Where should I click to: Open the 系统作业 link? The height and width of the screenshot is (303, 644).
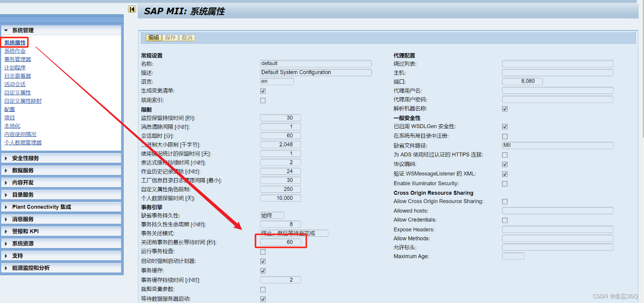point(15,51)
